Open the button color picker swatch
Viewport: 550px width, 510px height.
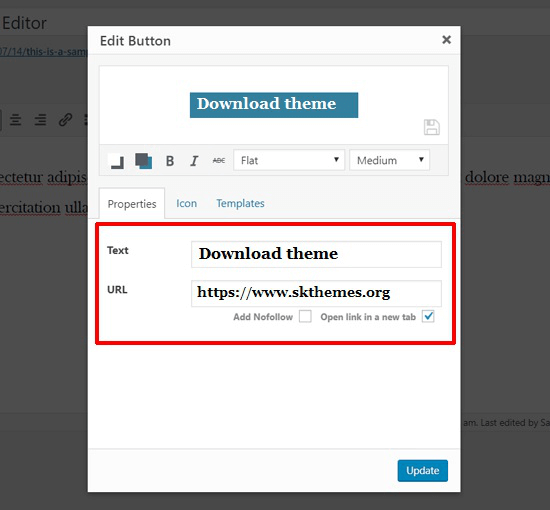[143, 161]
